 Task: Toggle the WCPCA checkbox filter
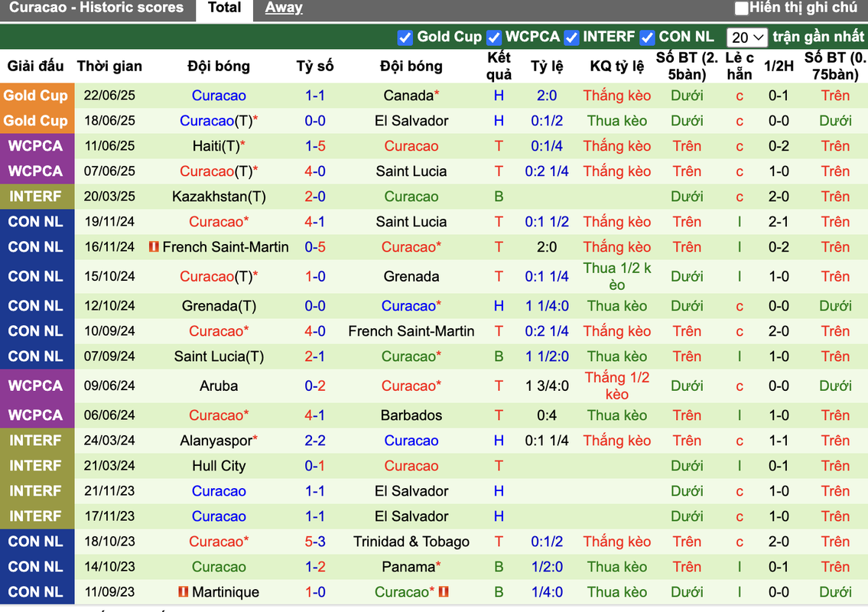494,37
